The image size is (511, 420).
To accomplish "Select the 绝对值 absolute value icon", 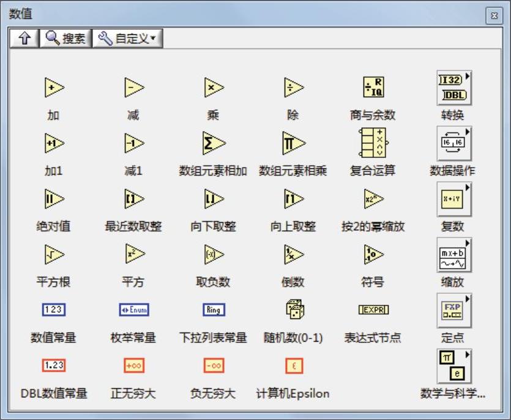I will (54, 199).
